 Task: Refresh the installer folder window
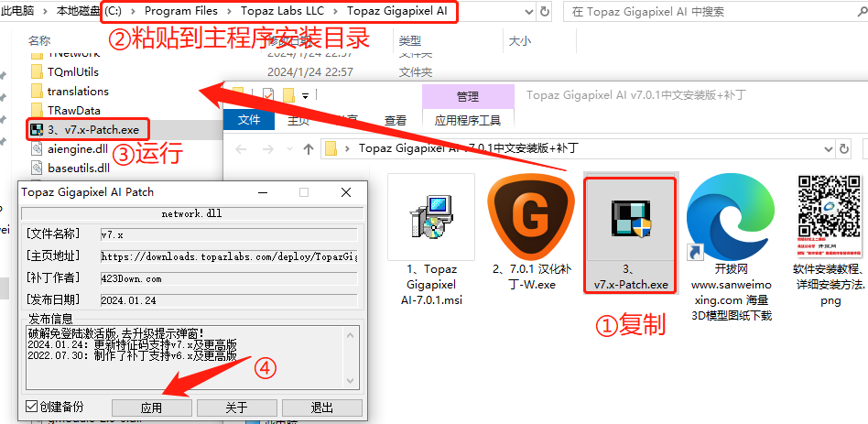[x=844, y=149]
